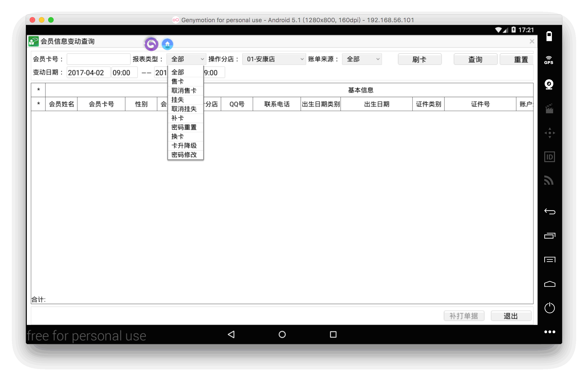Screen dimensions: 588x381
Task: Select 密码重置 from the dropdown list
Action: (x=185, y=127)
